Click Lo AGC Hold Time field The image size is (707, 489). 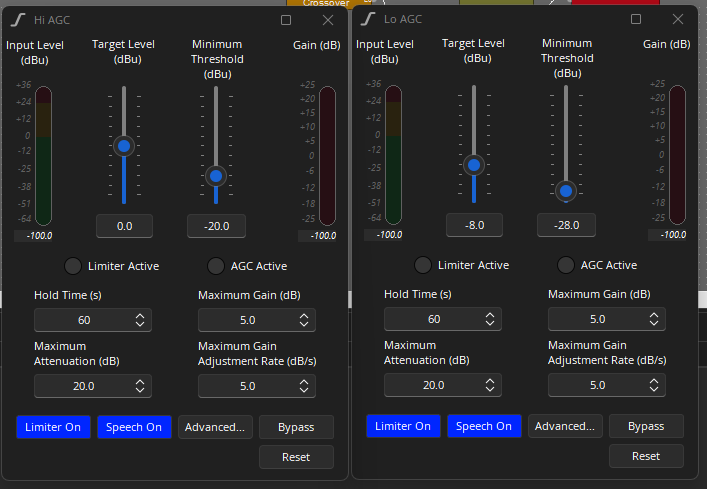(x=443, y=319)
